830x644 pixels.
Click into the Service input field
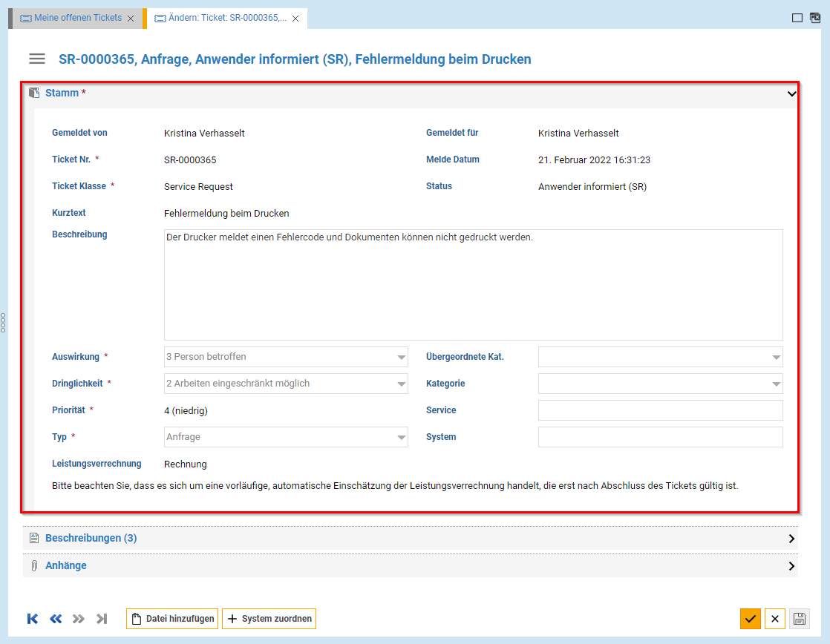pos(660,410)
